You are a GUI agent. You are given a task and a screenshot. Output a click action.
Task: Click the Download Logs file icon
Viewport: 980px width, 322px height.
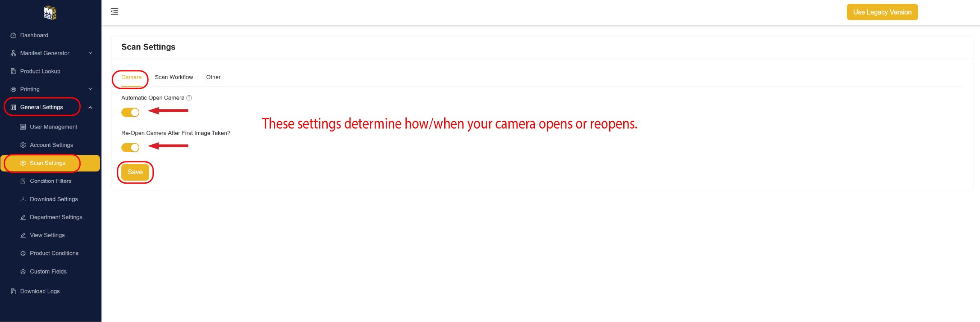coord(13,291)
